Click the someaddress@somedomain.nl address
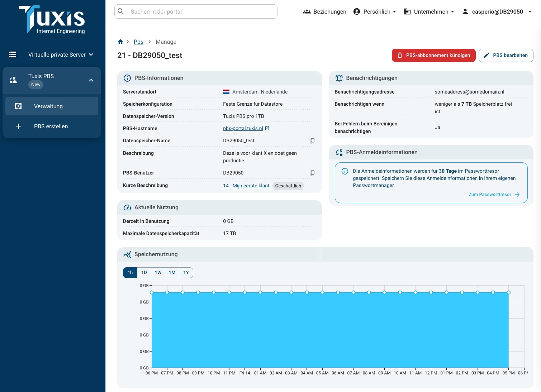 tap(469, 92)
